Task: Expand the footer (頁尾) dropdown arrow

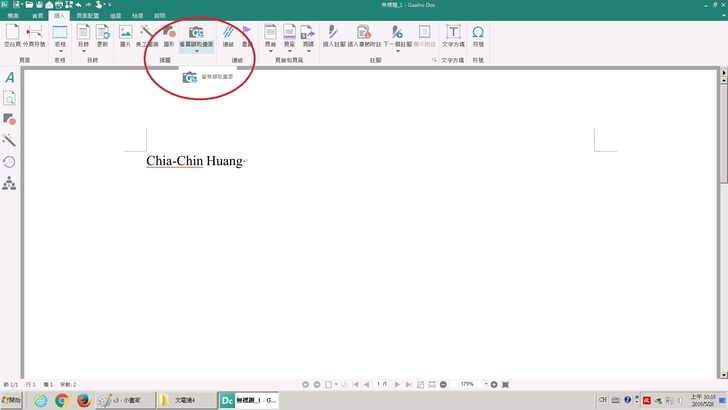Action: click(290, 51)
